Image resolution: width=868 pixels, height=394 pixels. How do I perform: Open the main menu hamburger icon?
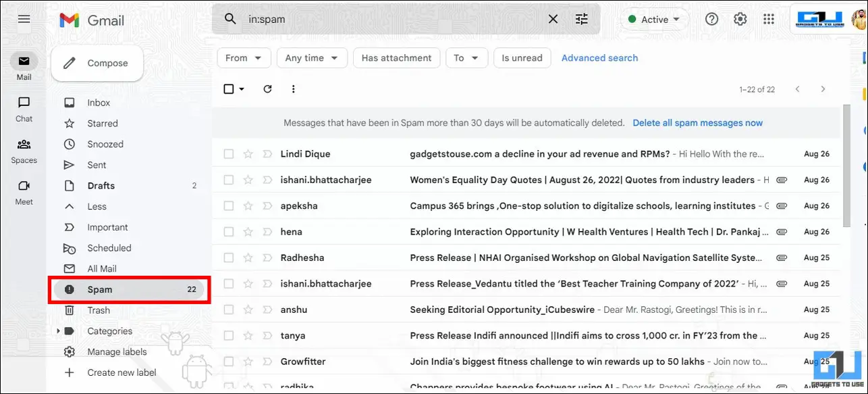click(x=24, y=19)
